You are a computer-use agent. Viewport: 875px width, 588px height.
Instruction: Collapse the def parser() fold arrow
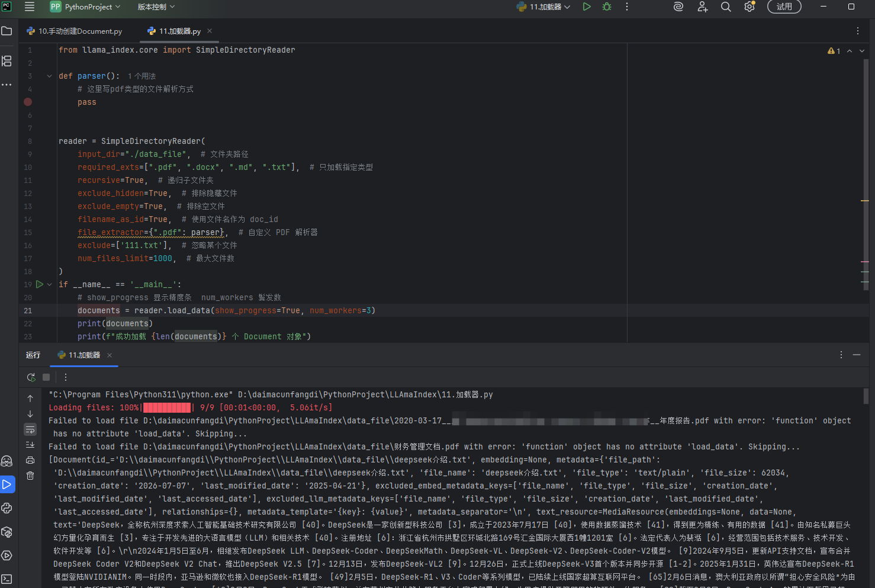tap(49, 76)
